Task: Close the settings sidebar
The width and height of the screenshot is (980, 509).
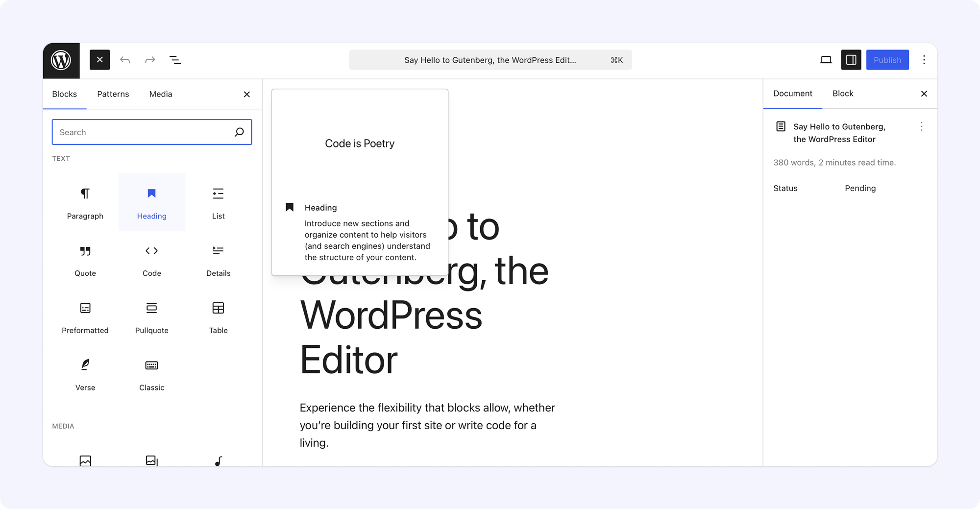Action: pyautogui.click(x=924, y=94)
